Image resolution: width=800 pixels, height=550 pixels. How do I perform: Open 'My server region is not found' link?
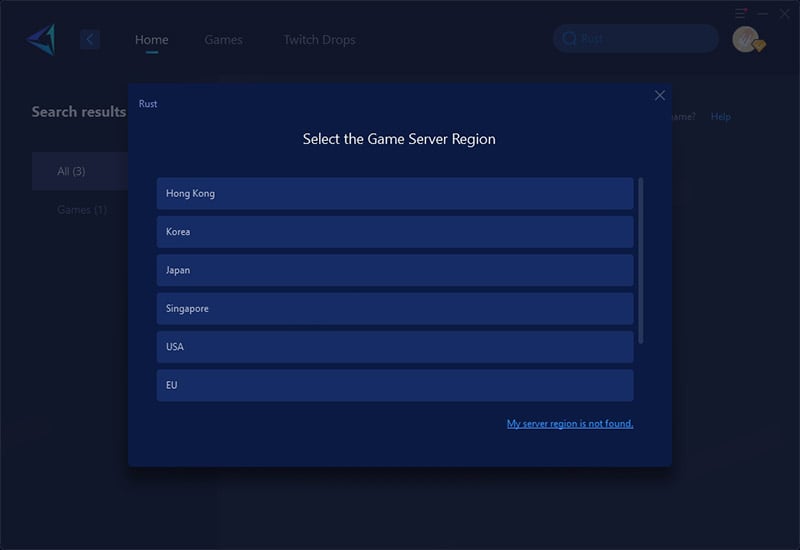tap(570, 423)
